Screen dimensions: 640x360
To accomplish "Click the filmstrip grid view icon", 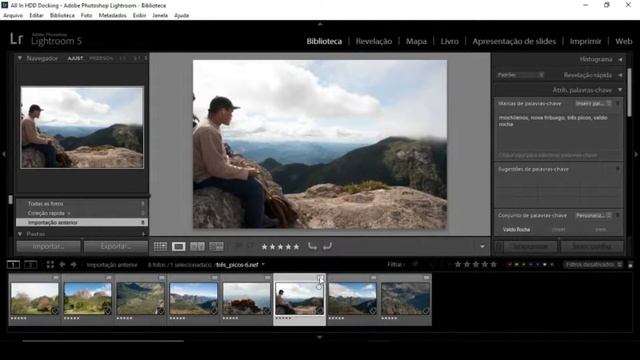I will [x=50, y=264].
